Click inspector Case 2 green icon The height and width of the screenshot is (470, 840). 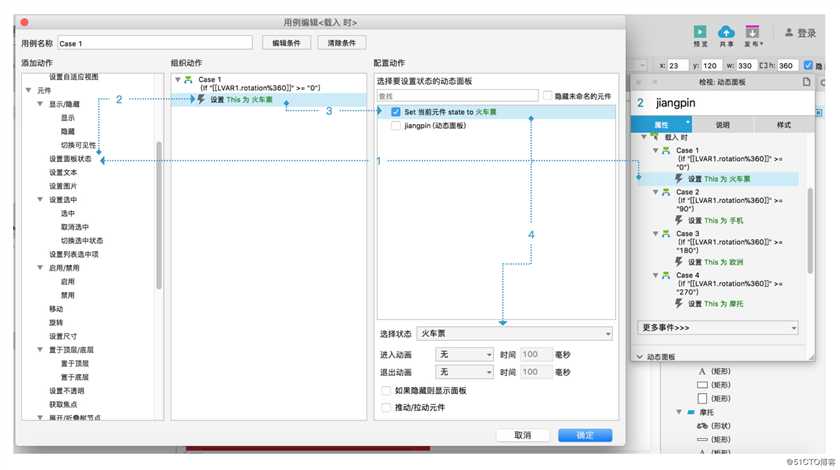(666, 192)
